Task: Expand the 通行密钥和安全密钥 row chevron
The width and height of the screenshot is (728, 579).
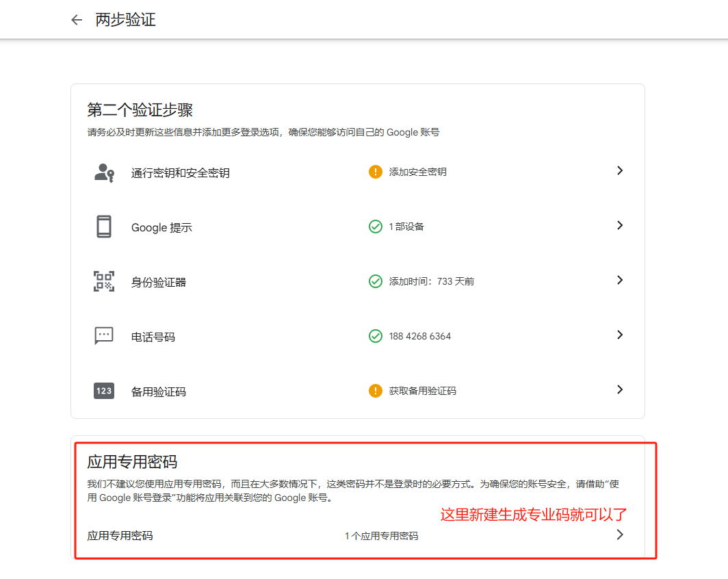Action: [x=620, y=172]
